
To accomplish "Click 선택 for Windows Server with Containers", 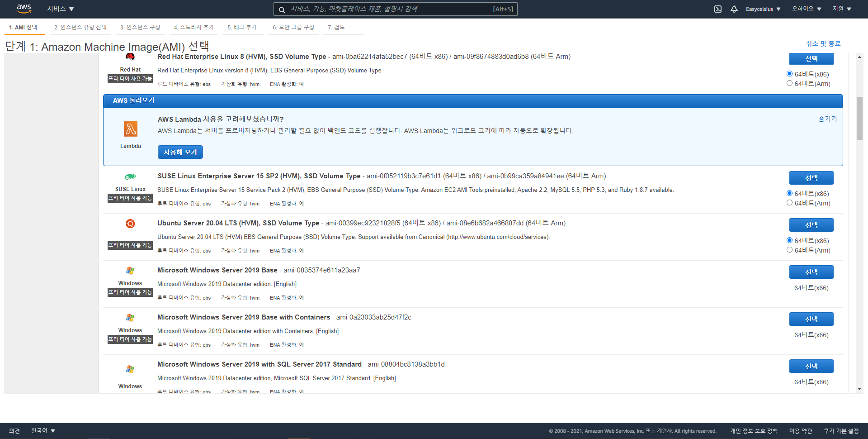I will click(811, 319).
